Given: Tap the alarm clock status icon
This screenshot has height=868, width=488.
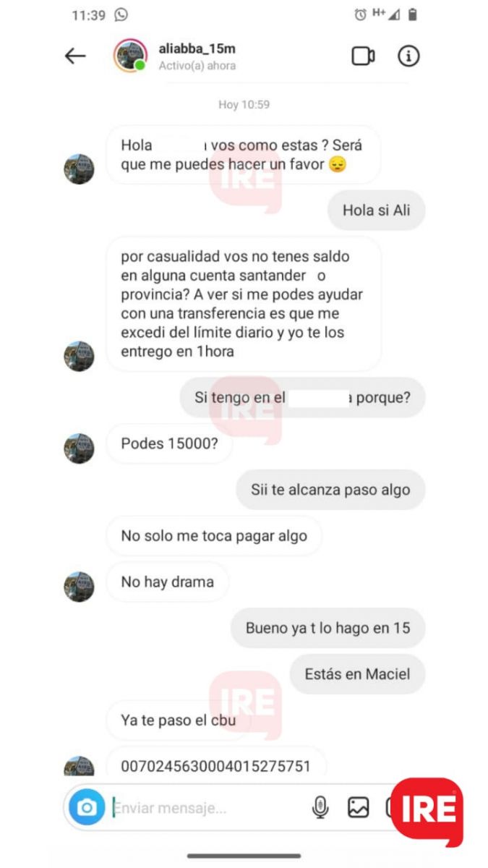Looking at the screenshot, I should pyautogui.click(x=360, y=14).
